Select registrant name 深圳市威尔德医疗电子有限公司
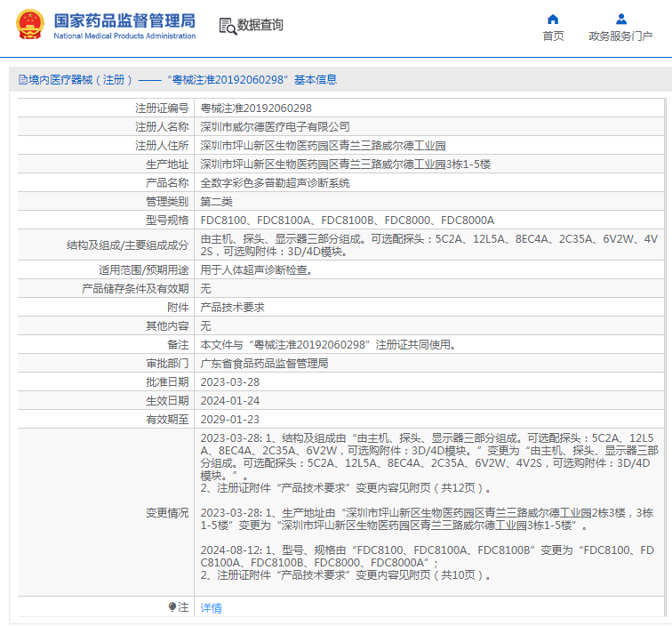This screenshot has height=626, width=672. tap(275, 127)
